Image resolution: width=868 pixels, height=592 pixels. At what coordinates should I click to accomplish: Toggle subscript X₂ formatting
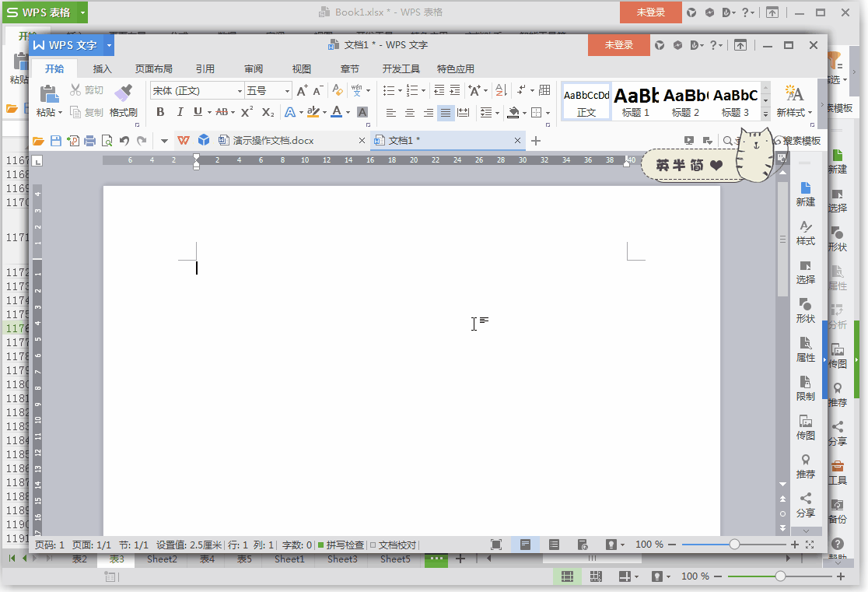pyautogui.click(x=268, y=113)
